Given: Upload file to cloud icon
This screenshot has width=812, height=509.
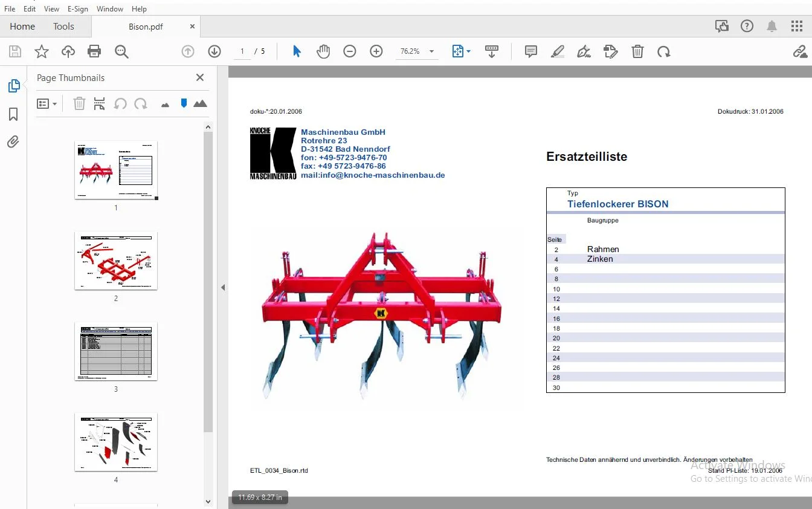Looking at the screenshot, I should pos(68,52).
